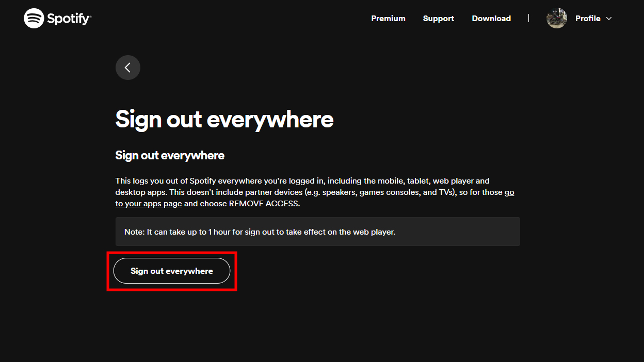The height and width of the screenshot is (362, 644).
Task: Click the large 'Sign out everywhere' page title
Action: [x=224, y=119]
